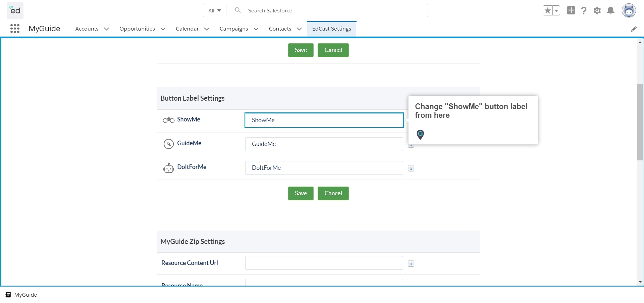The height and width of the screenshot is (303, 644).
Task: Click the vertical scrollbar thumb
Action: click(640, 122)
